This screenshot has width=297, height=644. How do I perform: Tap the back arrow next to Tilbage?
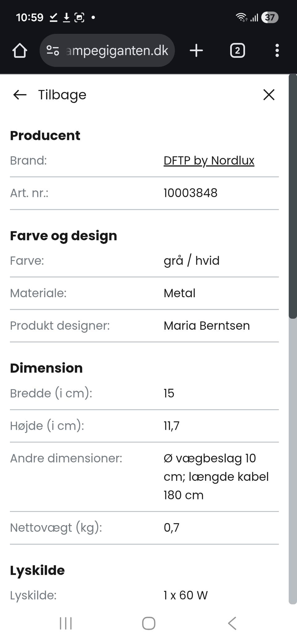coord(20,95)
